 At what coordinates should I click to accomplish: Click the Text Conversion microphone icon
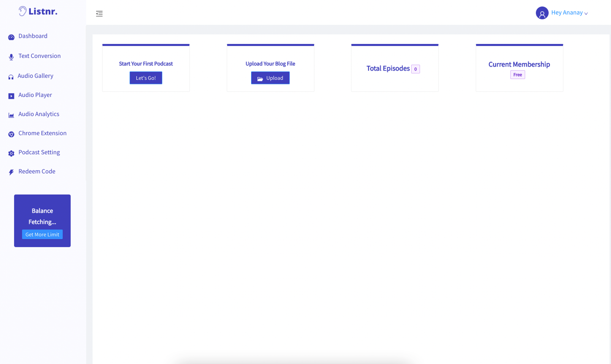11,57
